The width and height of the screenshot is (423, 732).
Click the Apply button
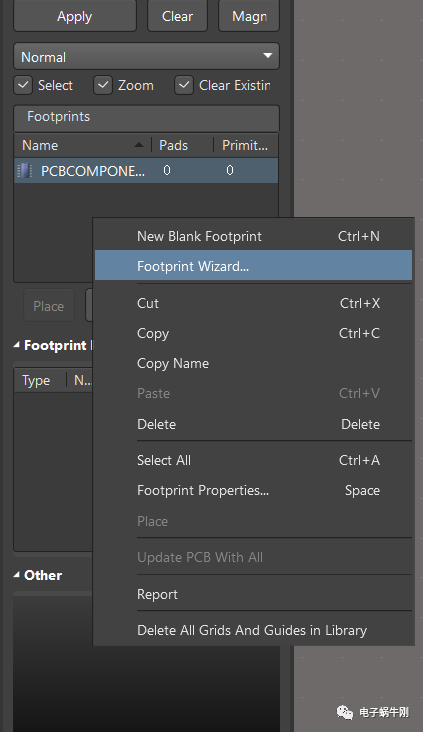coord(75,16)
